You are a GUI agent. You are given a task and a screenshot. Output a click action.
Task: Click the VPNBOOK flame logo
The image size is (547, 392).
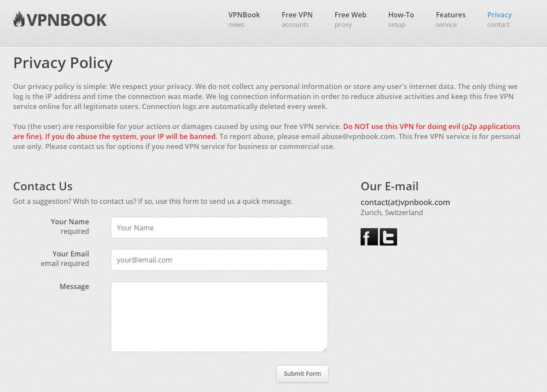pos(60,20)
